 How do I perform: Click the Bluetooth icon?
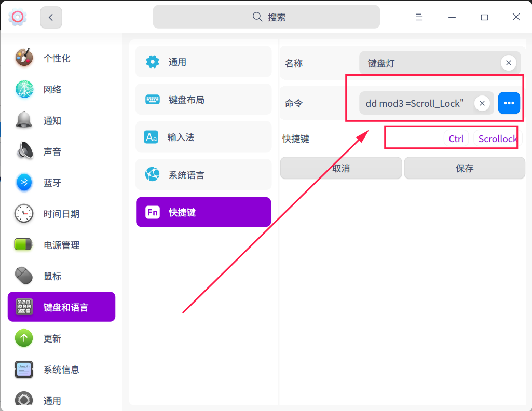pos(24,183)
